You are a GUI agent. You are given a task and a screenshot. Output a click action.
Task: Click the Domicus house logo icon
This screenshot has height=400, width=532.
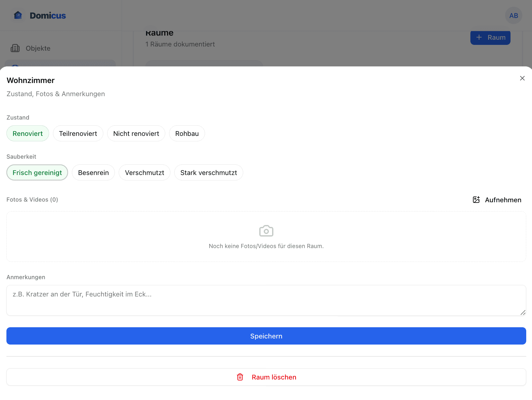(x=18, y=15)
